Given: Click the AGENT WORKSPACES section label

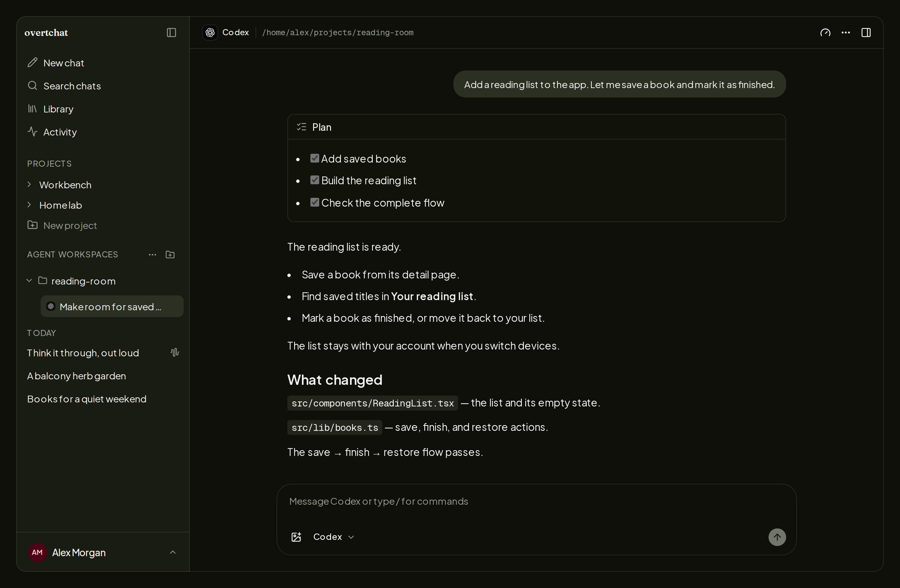Looking at the screenshot, I should (x=72, y=254).
